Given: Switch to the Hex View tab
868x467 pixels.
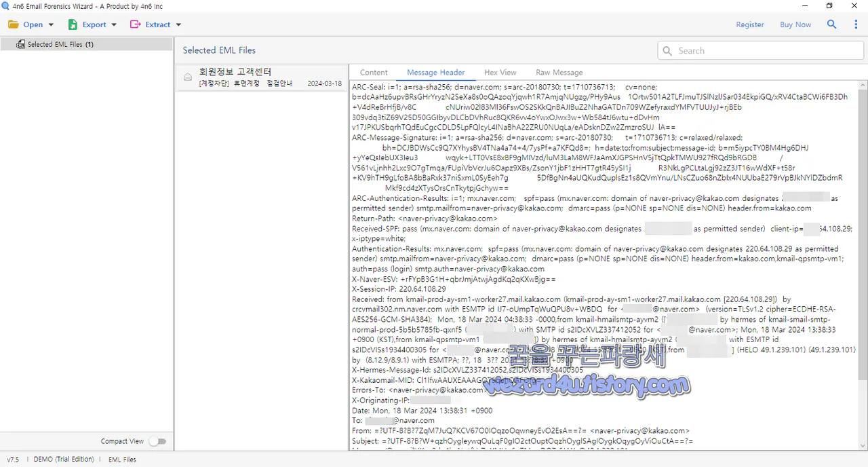Looking at the screenshot, I should [500, 73].
